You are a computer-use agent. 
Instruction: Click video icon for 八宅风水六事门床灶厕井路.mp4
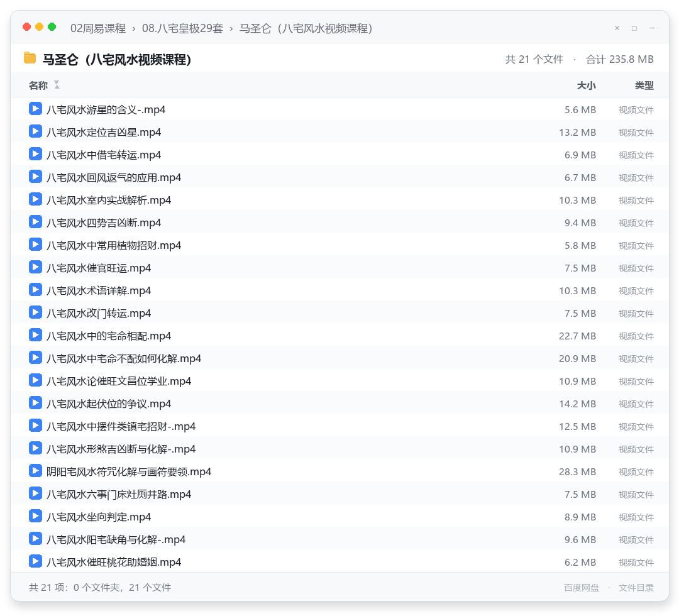(x=35, y=493)
